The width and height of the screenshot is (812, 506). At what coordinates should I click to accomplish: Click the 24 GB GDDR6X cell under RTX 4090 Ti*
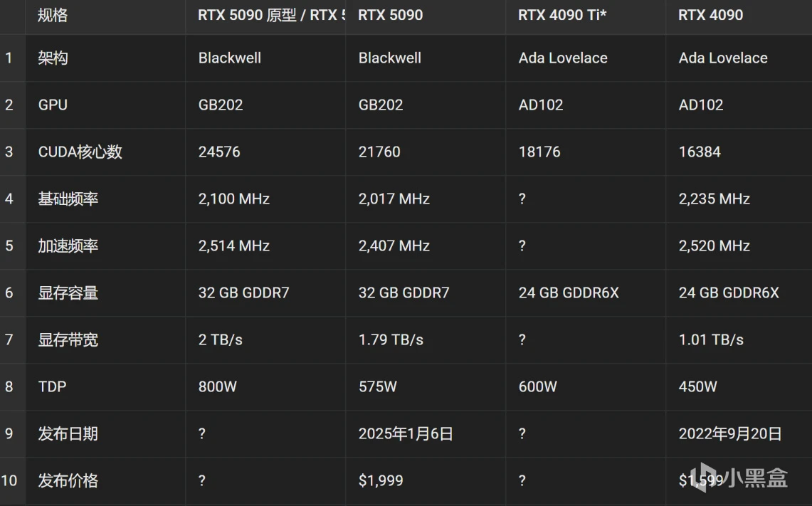click(x=569, y=292)
